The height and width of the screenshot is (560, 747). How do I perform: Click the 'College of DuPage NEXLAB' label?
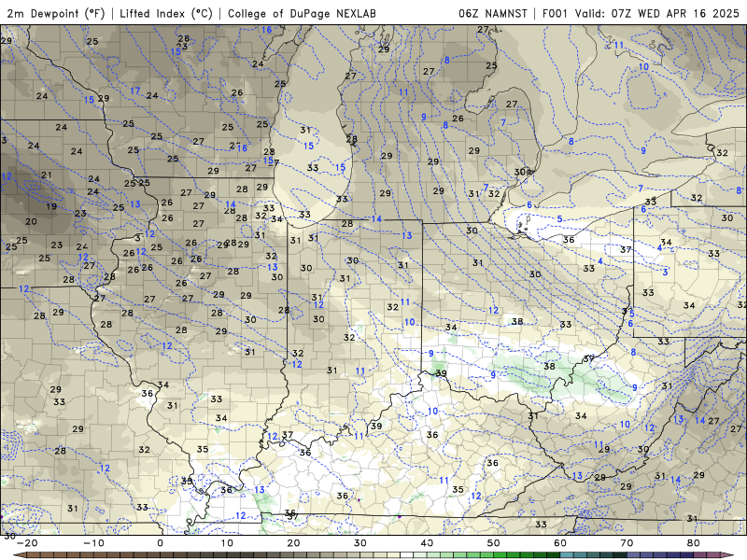(302, 13)
